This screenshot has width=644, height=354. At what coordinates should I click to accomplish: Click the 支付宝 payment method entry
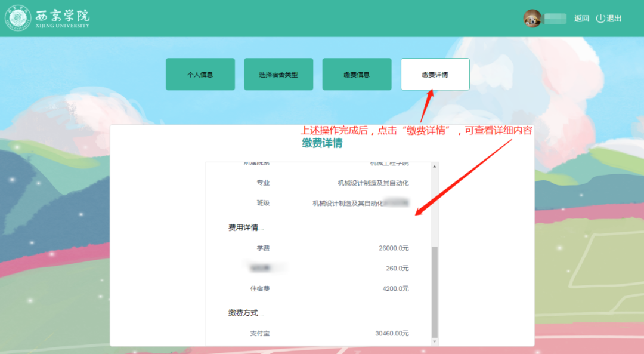[261, 333]
